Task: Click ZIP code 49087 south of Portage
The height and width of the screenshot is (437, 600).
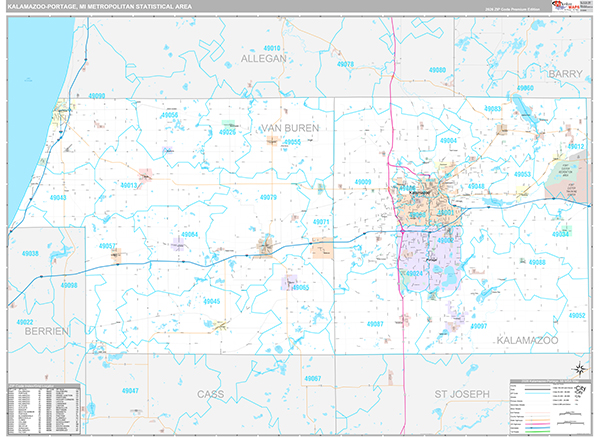Action: click(x=375, y=325)
